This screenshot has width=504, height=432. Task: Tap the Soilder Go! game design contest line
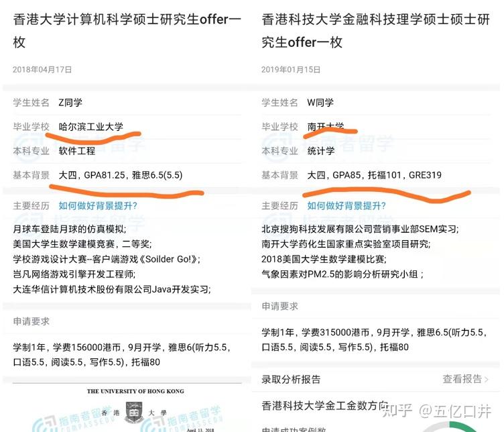107,259
